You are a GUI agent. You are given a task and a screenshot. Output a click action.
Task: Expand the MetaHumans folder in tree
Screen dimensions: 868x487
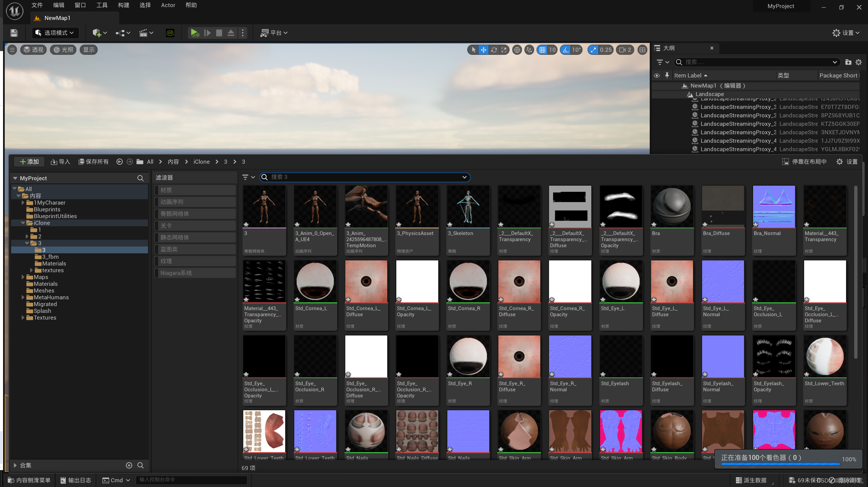(x=23, y=297)
